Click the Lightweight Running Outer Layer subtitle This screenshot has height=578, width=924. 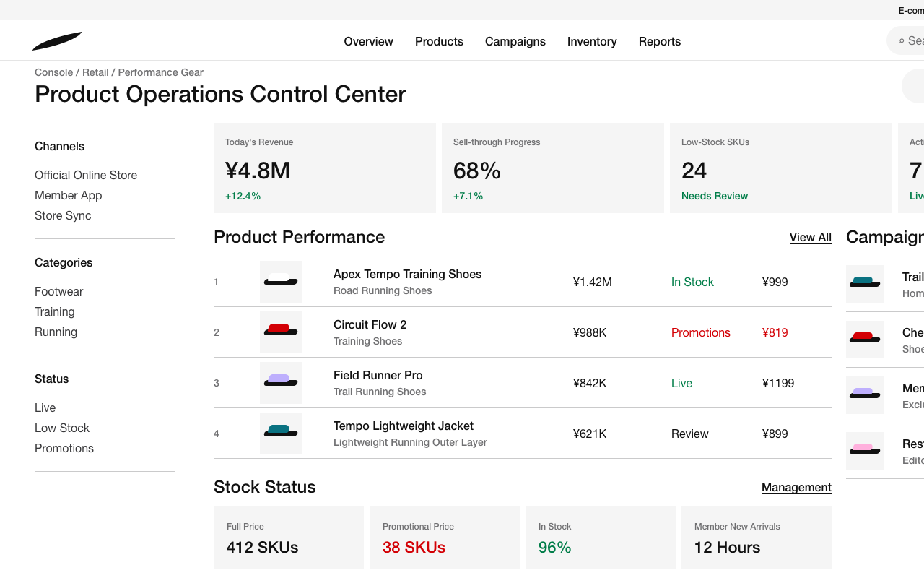click(x=410, y=442)
